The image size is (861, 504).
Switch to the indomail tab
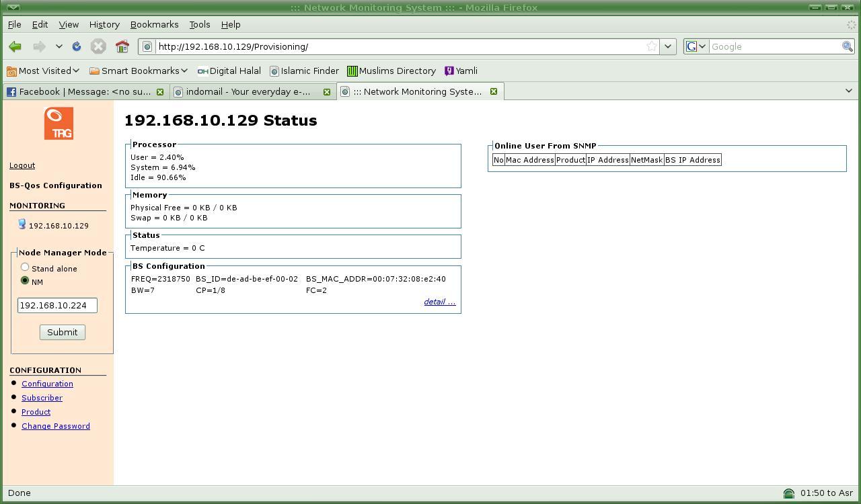point(248,91)
